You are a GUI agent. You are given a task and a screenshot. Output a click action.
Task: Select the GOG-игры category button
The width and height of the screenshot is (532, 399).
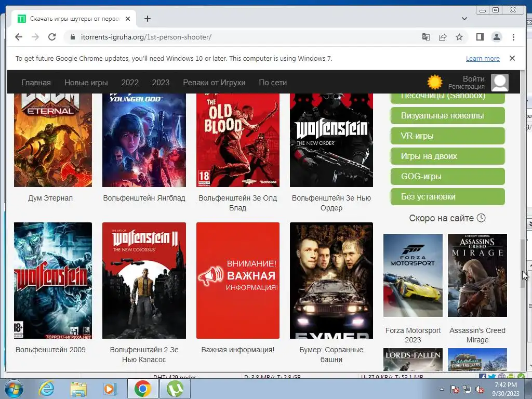pyautogui.click(x=447, y=177)
